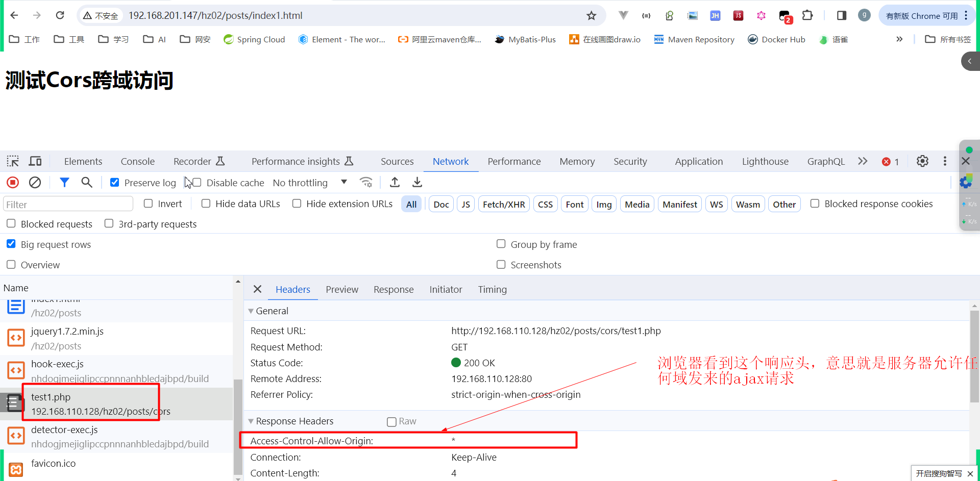Import a HAR file with upload icon
Image resolution: width=980 pixels, height=481 pixels.
(x=395, y=182)
